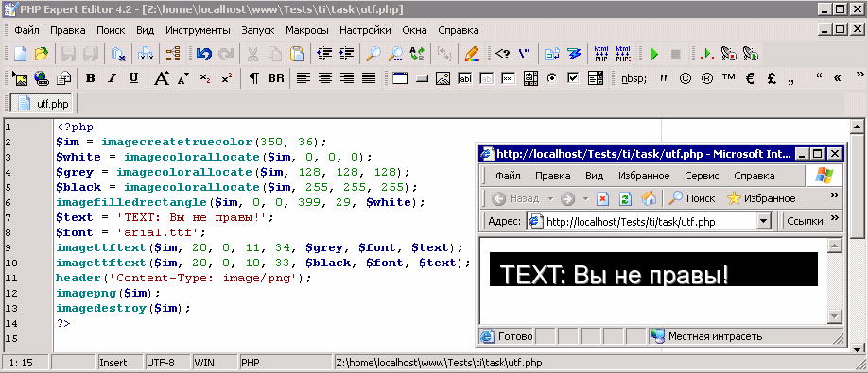Viewport: 868px width, 373px height.
Task: Insert the euro € symbol
Action: [750, 78]
